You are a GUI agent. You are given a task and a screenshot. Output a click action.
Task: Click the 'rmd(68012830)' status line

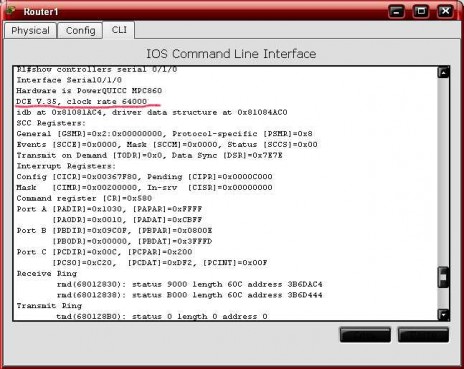pos(189,284)
